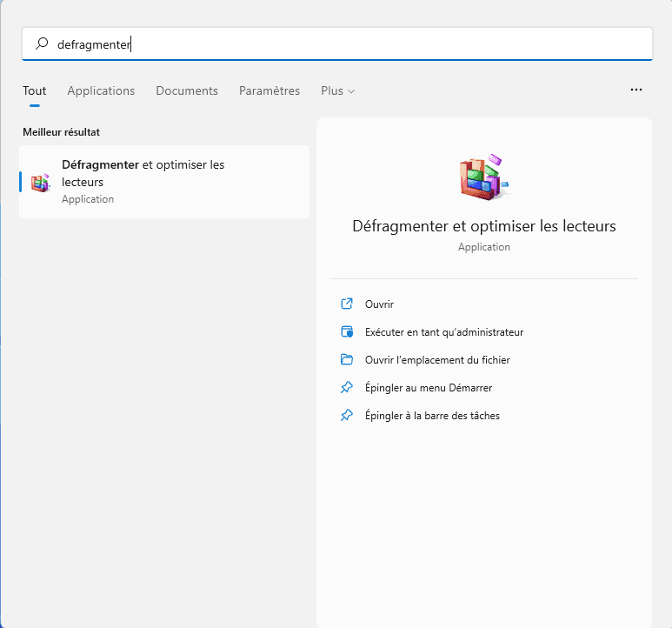The image size is (672, 628).
Task: Switch to the Documents filter tab
Action: (x=187, y=91)
